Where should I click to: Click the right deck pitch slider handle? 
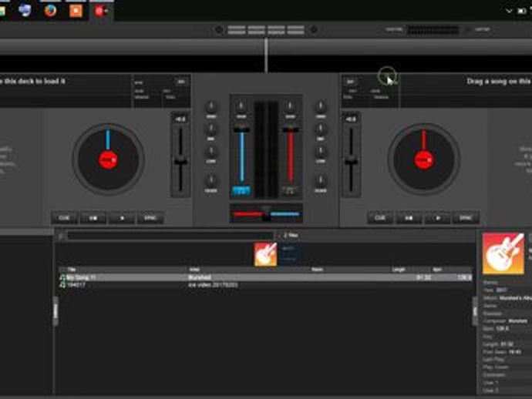tap(351, 162)
